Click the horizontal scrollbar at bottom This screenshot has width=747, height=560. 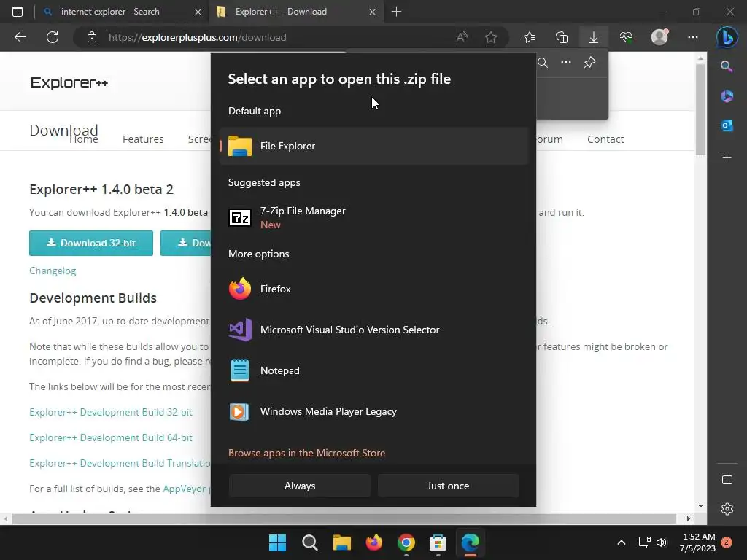[x=344, y=518]
